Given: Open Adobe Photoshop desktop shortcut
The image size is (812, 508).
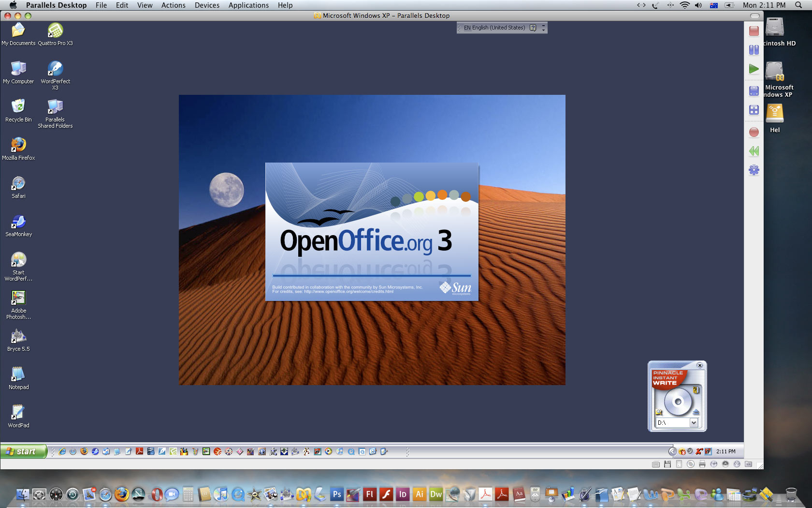Looking at the screenshot, I should click(18, 305).
